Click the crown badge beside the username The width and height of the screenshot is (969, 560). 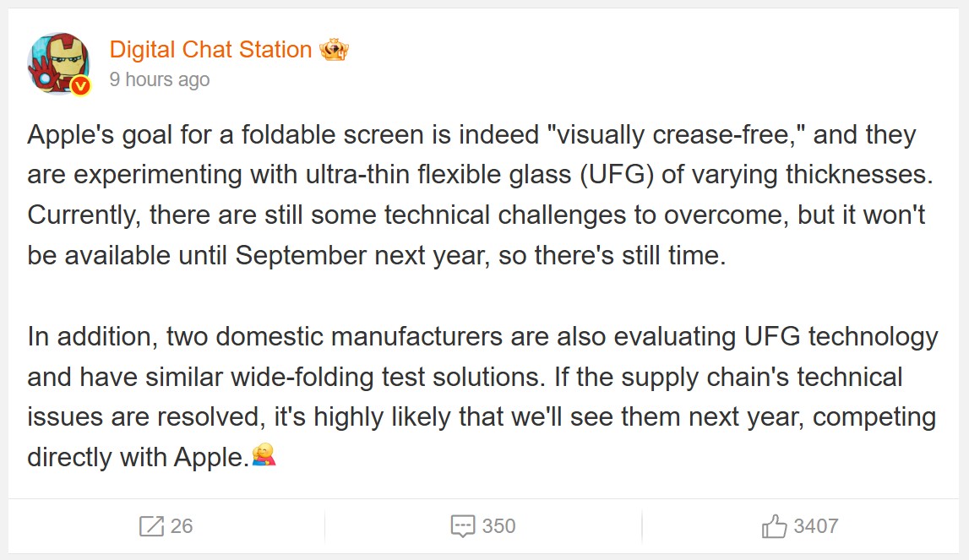tap(335, 50)
